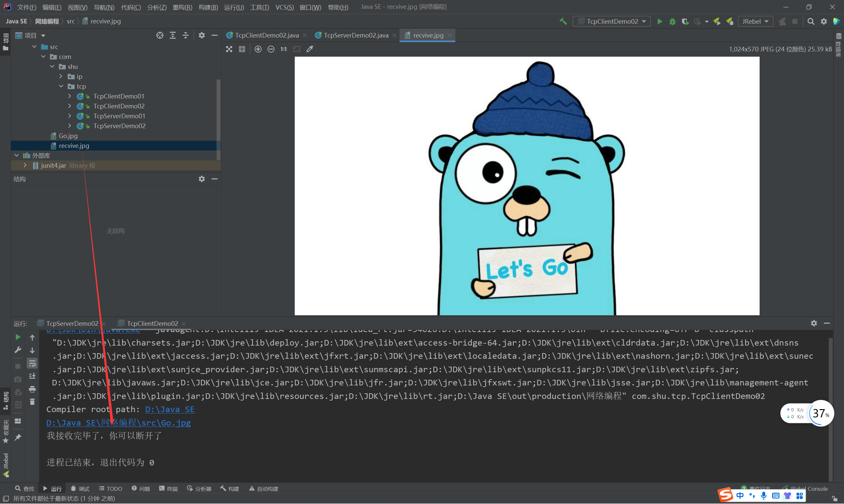
Task: Zoom out of recvive.jpg
Action: [271, 49]
